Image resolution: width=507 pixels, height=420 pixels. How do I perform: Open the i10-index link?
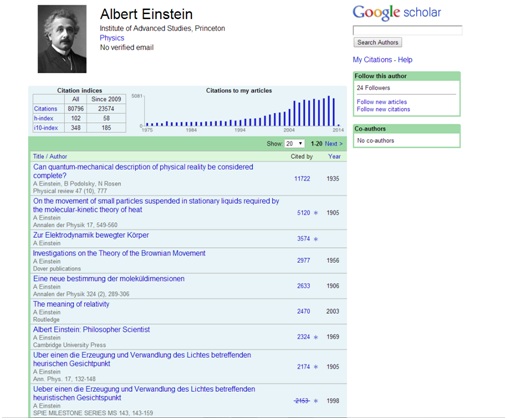(46, 128)
